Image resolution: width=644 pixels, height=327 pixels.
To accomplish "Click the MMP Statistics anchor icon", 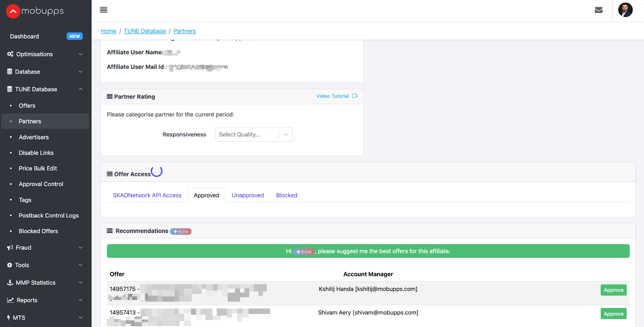I will 10,283.
